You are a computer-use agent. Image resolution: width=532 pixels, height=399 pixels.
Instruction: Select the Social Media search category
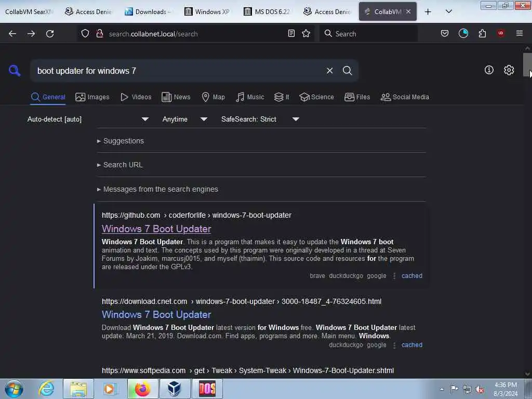[x=405, y=97]
